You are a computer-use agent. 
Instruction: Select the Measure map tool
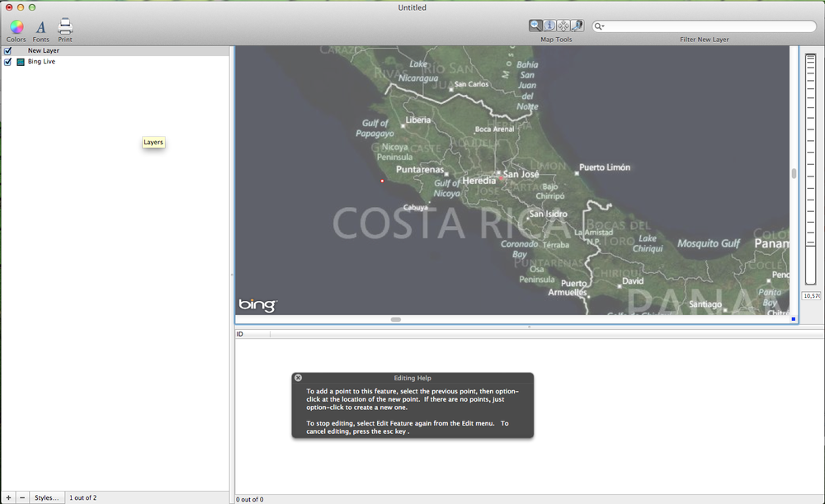coord(577,26)
